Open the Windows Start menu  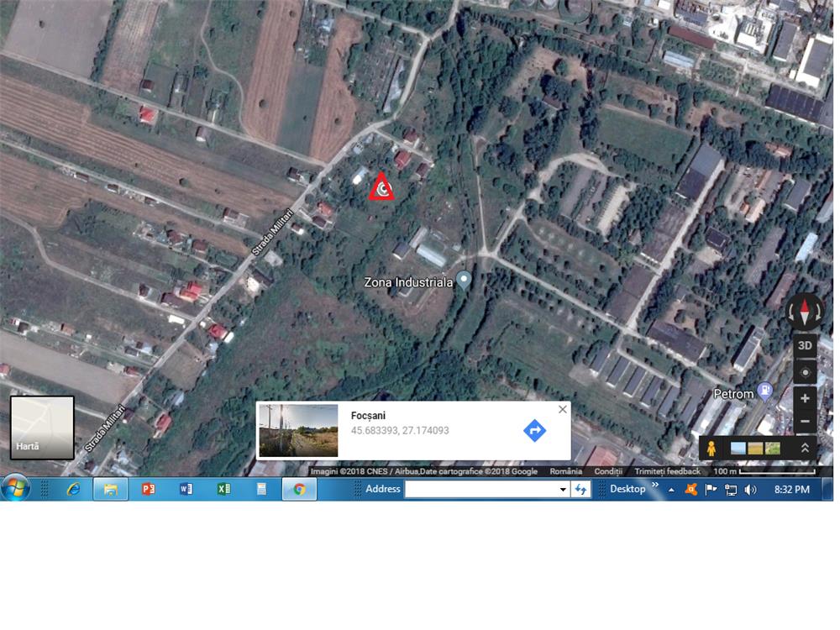click(14, 489)
